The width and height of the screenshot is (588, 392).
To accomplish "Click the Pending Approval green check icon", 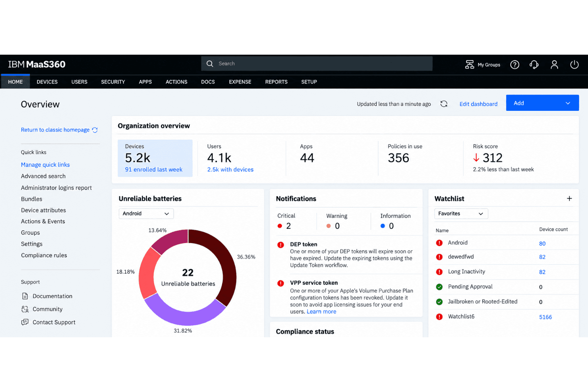I will coord(439,287).
